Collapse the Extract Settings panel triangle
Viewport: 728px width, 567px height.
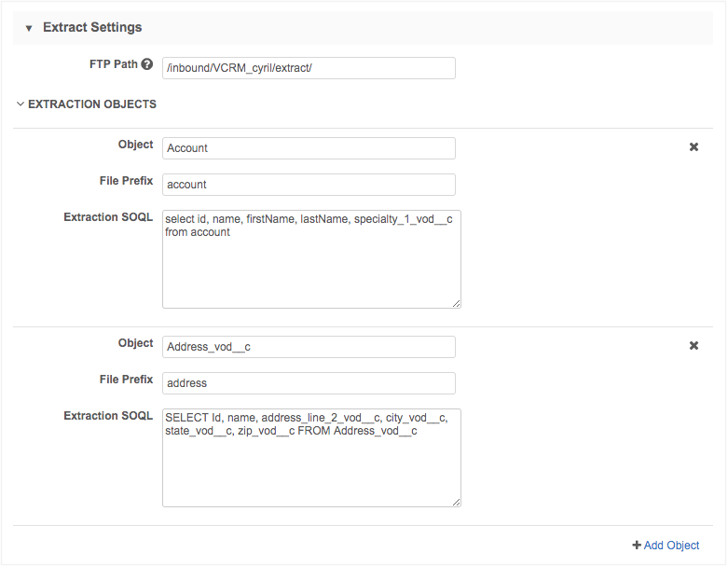(x=29, y=28)
